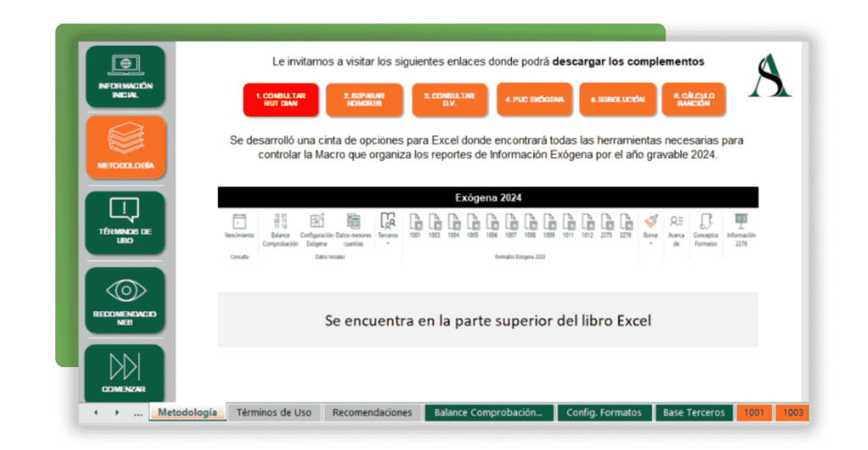
Task: Click the Balance Comprobación ribbon icon
Action: pos(280,221)
